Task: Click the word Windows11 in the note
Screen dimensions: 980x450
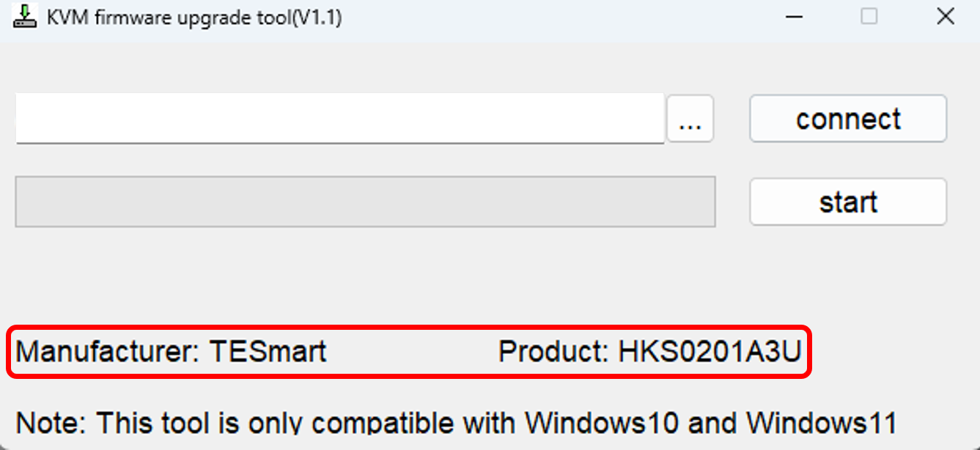Action: pos(821,423)
